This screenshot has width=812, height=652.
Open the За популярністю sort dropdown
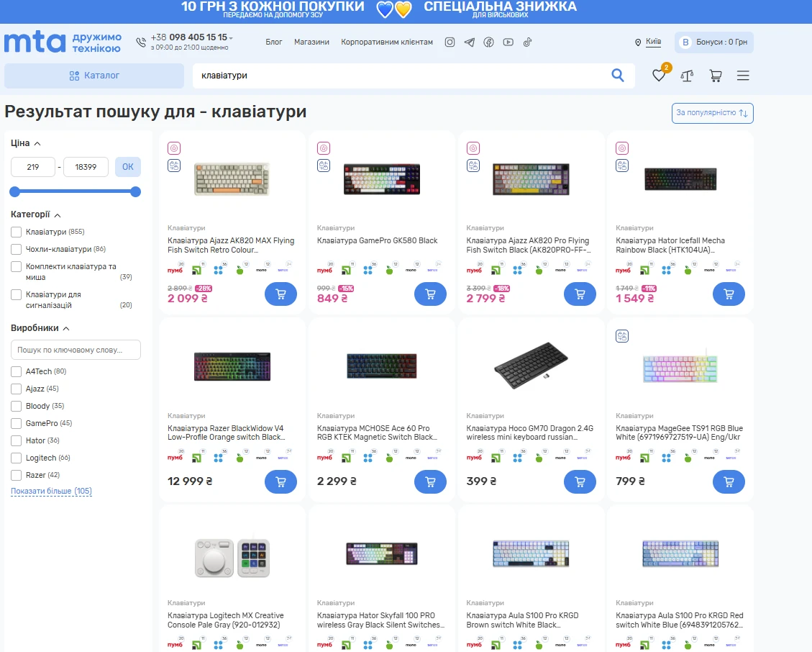click(x=712, y=113)
